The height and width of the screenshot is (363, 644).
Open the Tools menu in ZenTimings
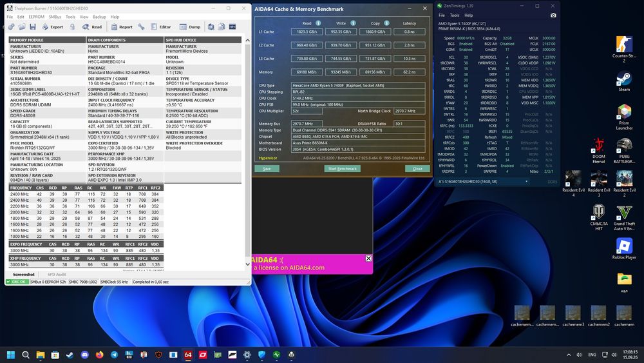pyautogui.click(x=454, y=15)
